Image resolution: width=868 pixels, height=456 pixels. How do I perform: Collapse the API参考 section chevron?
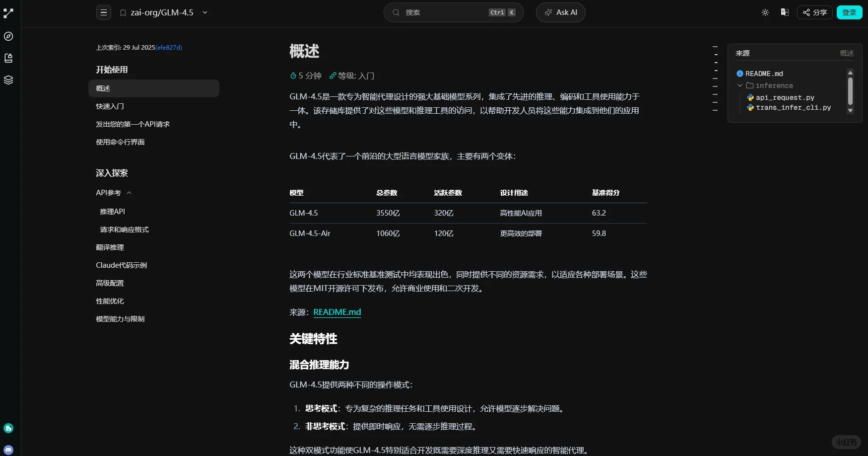pyautogui.click(x=130, y=192)
